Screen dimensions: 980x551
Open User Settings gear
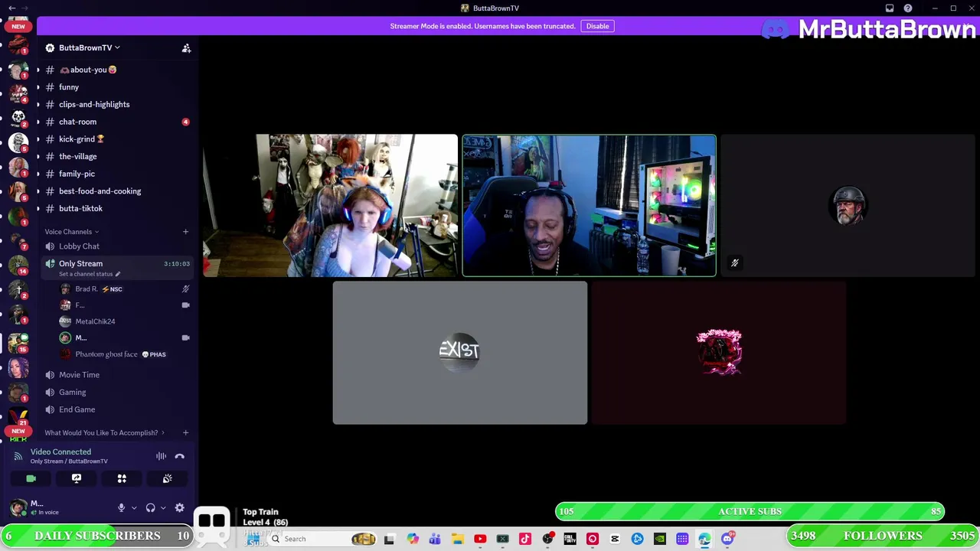[x=179, y=507]
